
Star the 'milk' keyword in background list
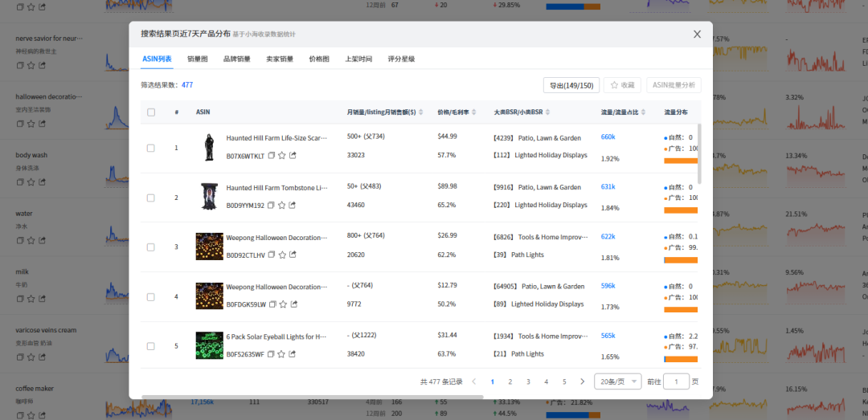(31, 298)
